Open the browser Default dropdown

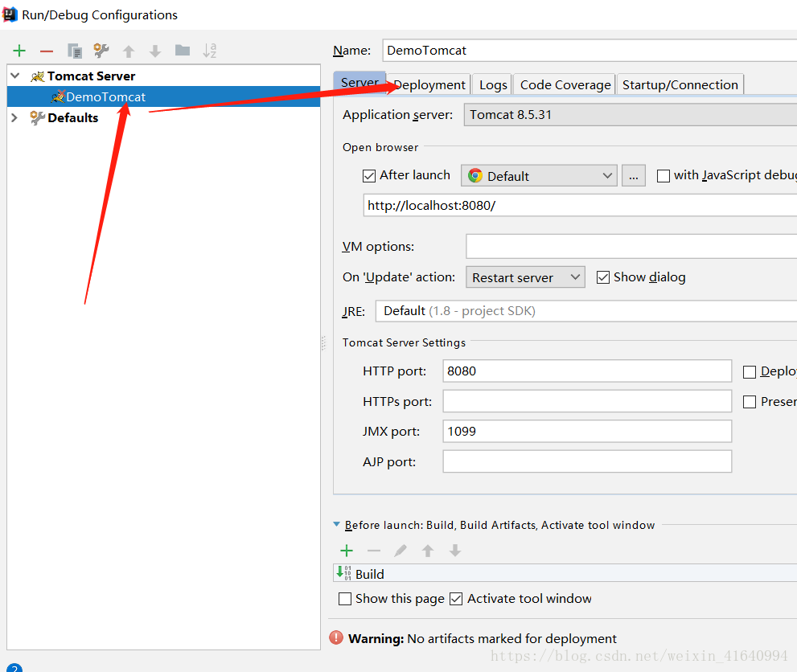(x=539, y=176)
